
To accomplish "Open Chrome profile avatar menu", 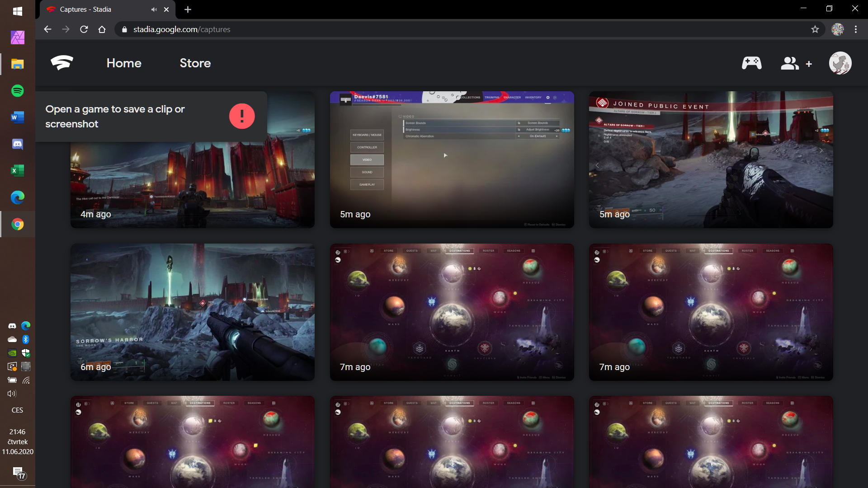I will pyautogui.click(x=838, y=29).
